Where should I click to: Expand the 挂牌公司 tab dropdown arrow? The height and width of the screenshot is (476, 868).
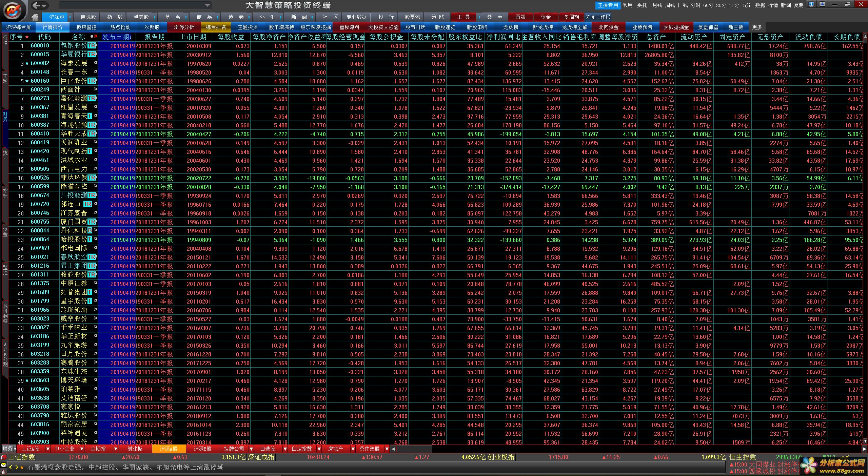pyautogui.click(x=251, y=449)
